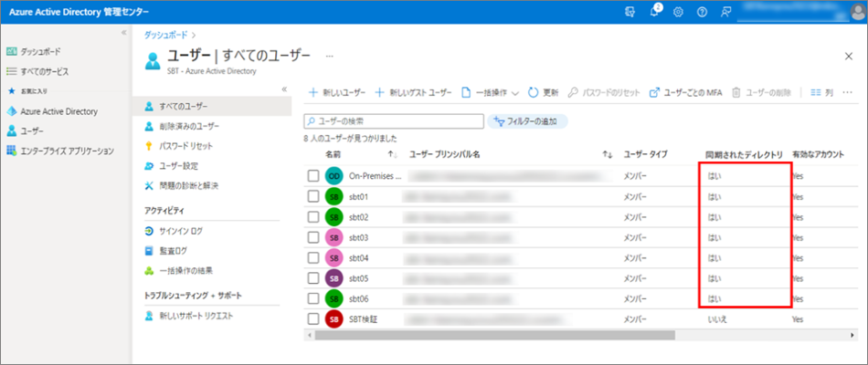Select the sbt02 row checkbox
The height and width of the screenshot is (365, 868).
tap(313, 217)
